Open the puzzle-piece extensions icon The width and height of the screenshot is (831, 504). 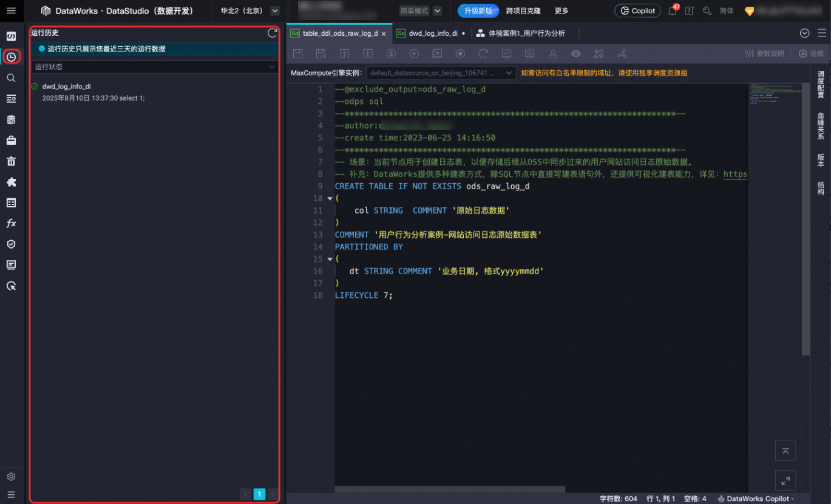(11, 182)
